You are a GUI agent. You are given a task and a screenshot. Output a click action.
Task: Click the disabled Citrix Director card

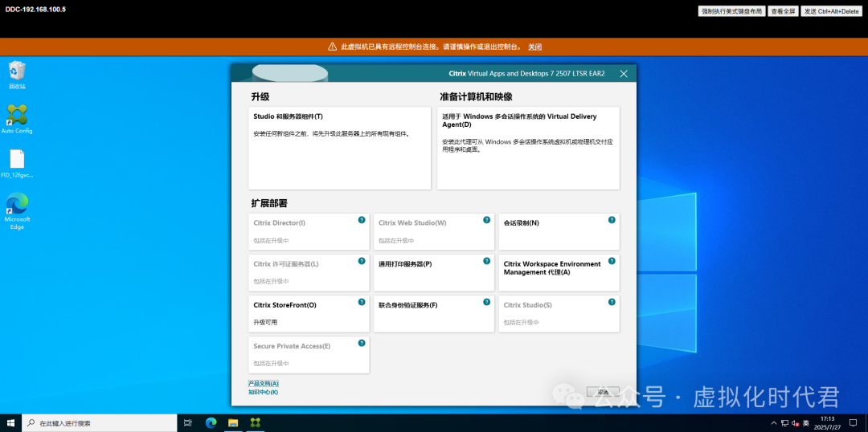(x=309, y=232)
